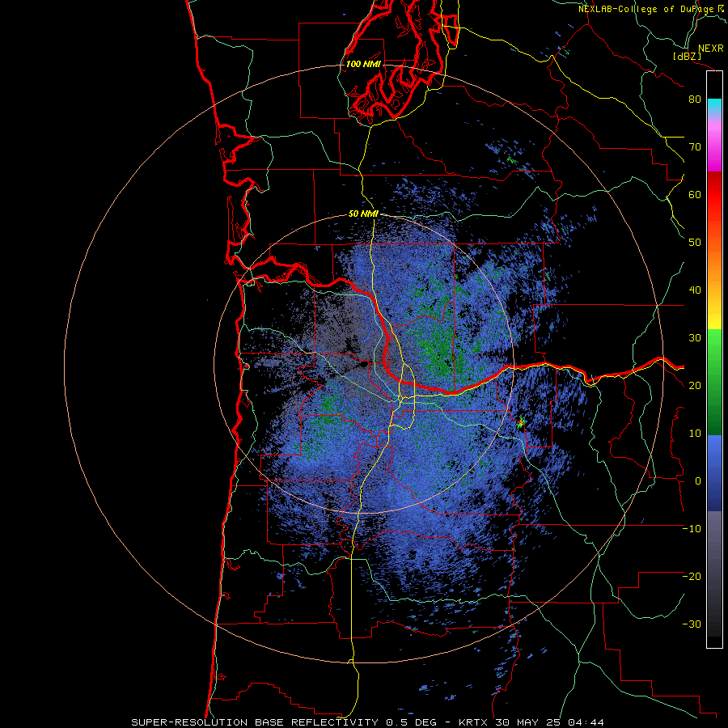Click the [dBZ] units label
This screenshot has height=728, width=728.
click(x=687, y=56)
